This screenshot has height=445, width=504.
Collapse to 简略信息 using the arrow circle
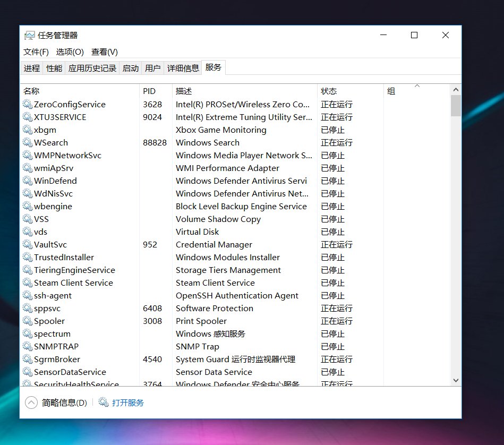[31, 403]
